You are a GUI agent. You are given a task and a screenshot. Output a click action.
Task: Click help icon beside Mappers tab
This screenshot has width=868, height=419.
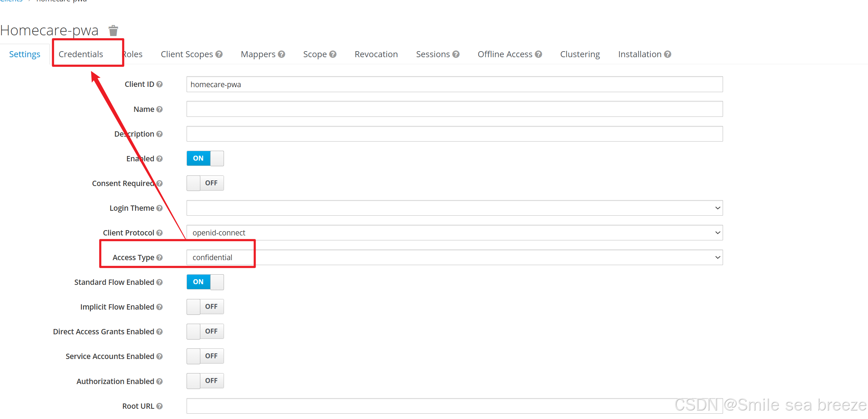(281, 54)
